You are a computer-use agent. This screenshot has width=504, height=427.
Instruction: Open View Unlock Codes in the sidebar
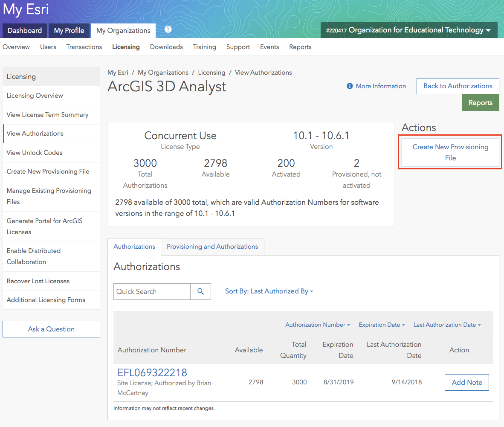point(52,153)
